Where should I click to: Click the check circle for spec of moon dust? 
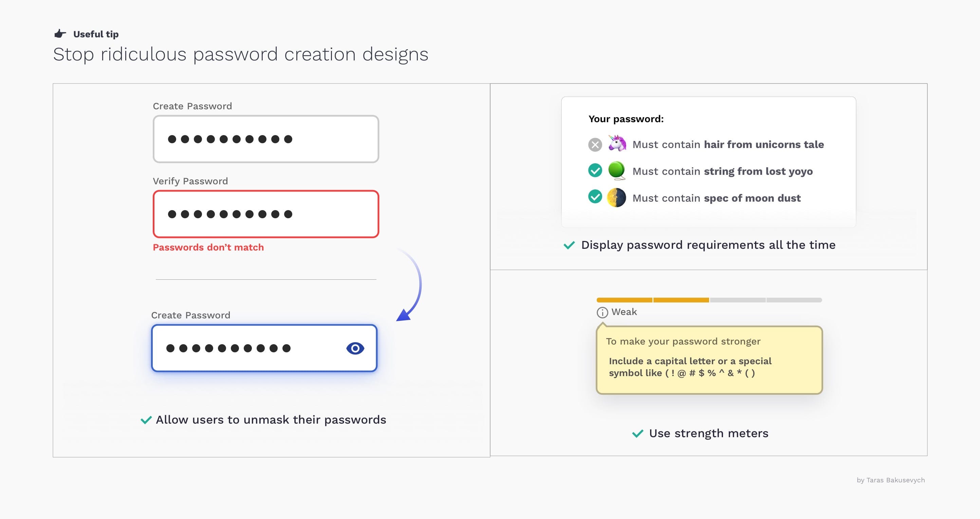coord(595,198)
